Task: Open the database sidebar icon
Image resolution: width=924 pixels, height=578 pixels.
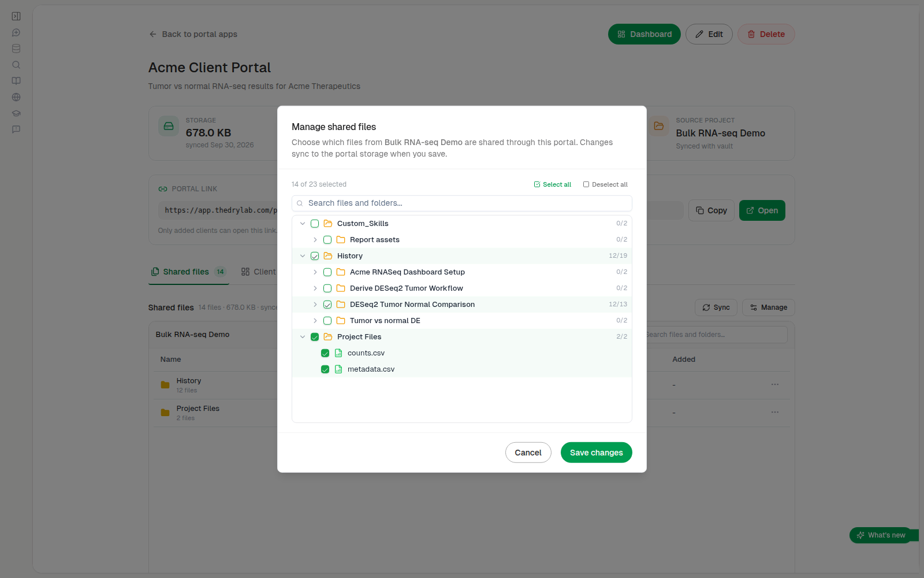Action: click(x=16, y=49)
